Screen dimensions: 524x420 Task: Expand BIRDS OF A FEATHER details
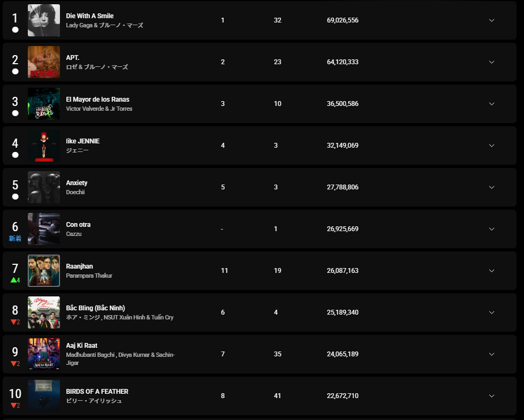click(491, 396)
